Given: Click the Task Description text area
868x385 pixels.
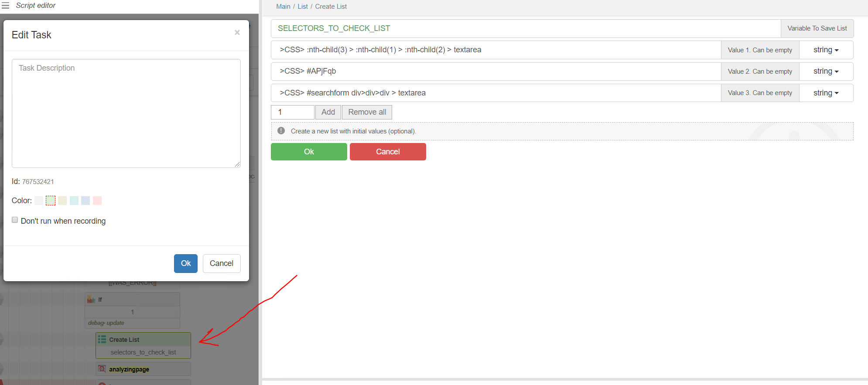Looking at the screenshot, I should point(126,113).
